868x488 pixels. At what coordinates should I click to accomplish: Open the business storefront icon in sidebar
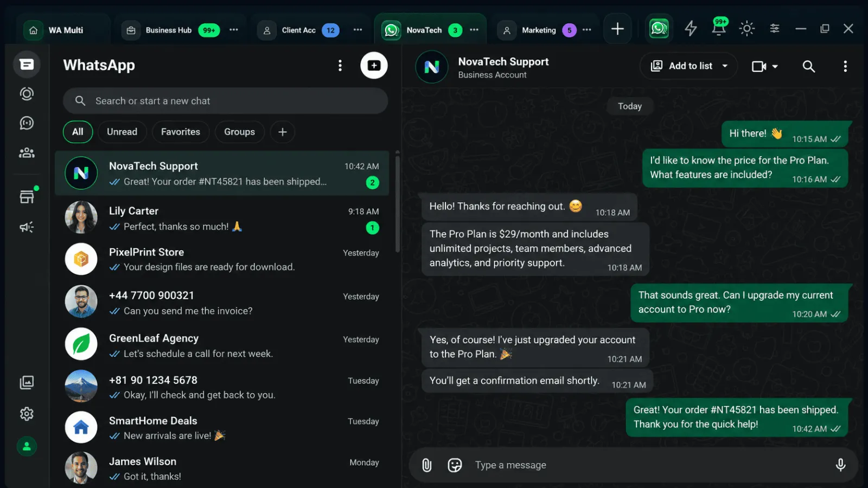coord(27,196)
